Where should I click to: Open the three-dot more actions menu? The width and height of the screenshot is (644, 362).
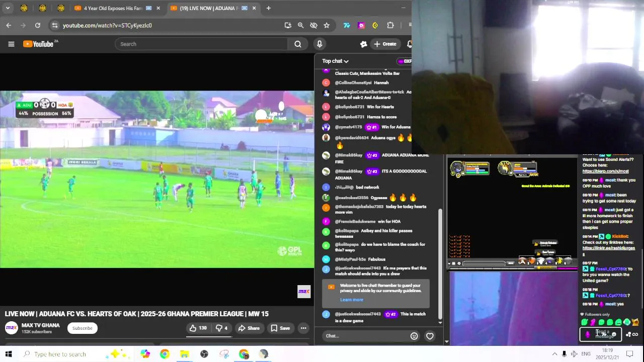tap(303, 328)
